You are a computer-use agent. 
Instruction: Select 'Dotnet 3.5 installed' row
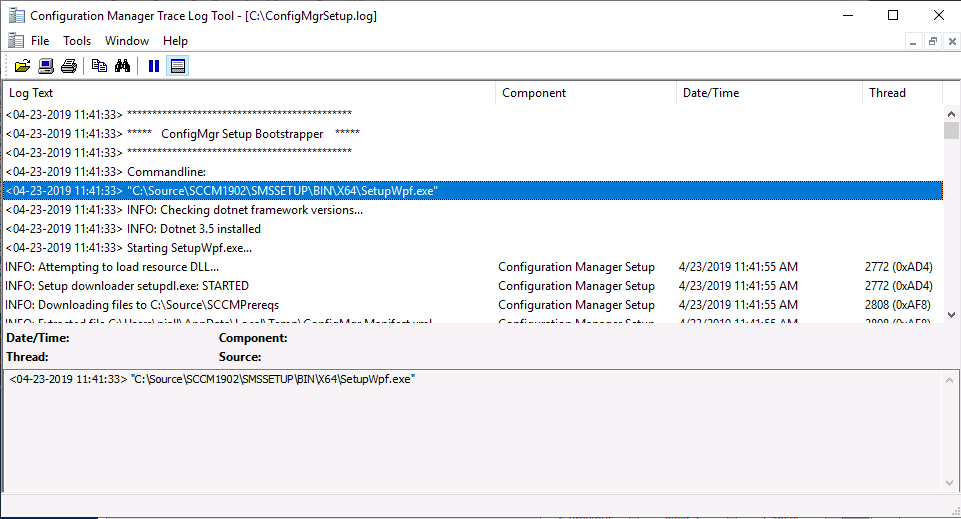[473, 229]
